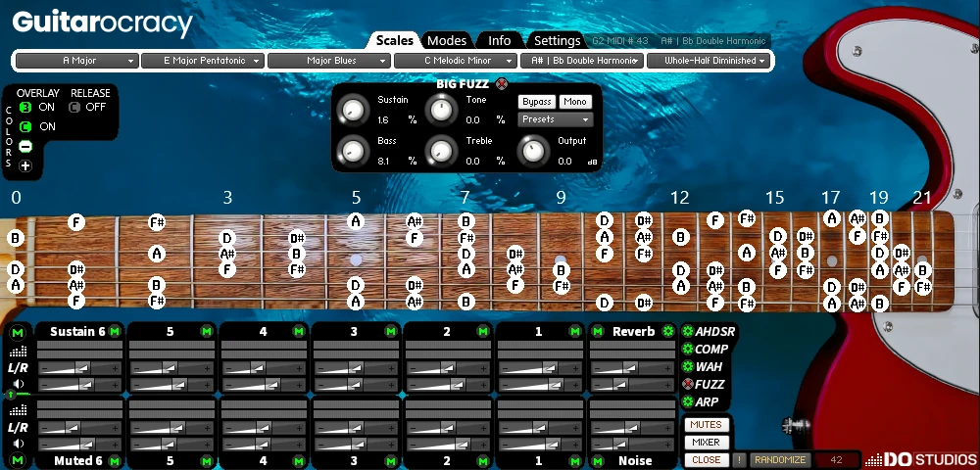Click the sustain row level meter icon

pos(19,352)
